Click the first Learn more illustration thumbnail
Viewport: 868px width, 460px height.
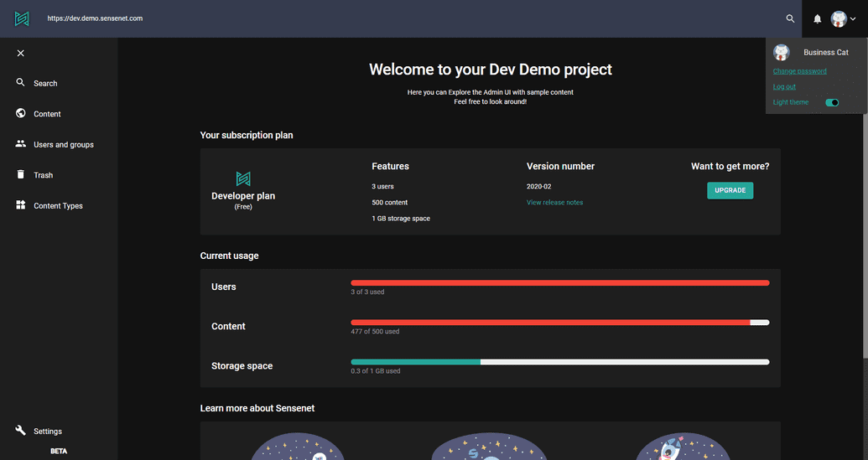pyautogui.click(x=297, y=447)
